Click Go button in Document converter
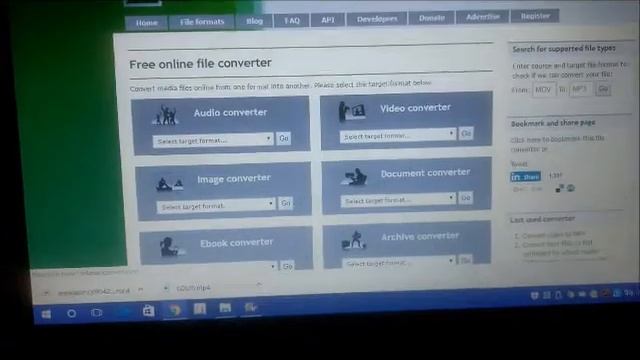 pyautogui.click(x=466, y=198)
